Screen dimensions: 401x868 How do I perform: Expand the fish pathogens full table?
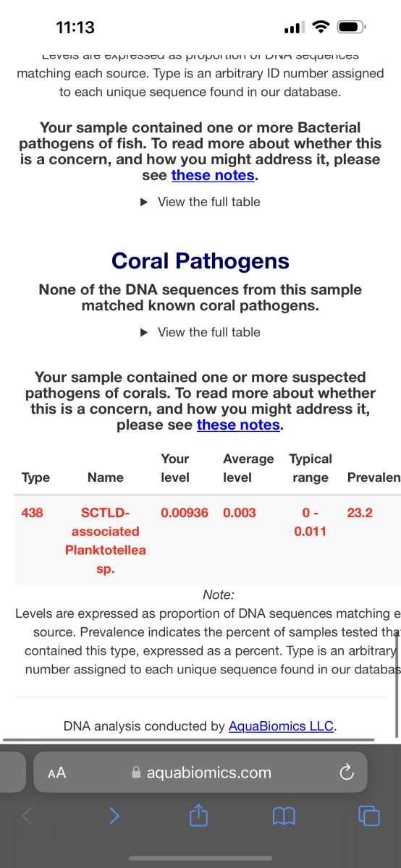(200, 202)
